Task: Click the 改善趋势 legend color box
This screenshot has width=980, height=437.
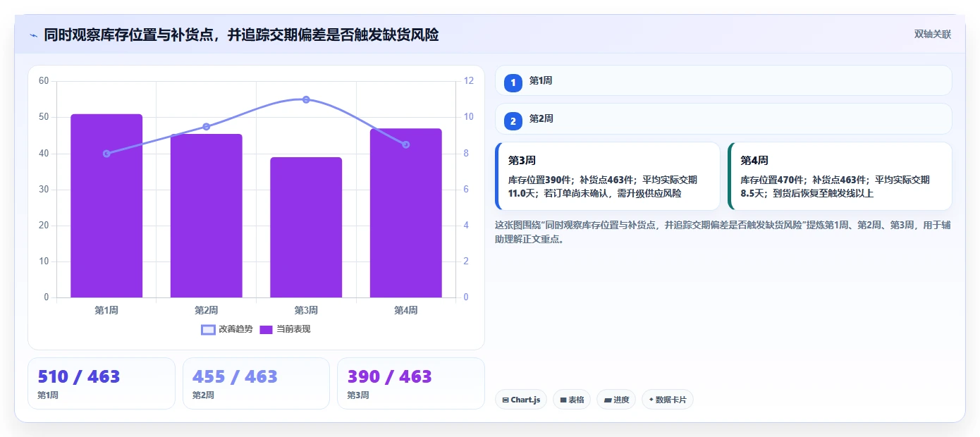Action: 208,329
